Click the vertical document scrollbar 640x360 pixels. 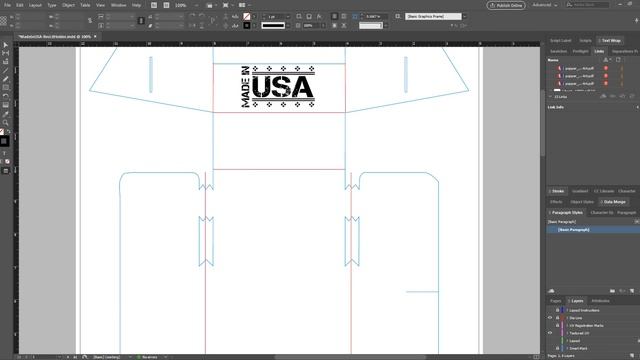(x=542, y=122)
